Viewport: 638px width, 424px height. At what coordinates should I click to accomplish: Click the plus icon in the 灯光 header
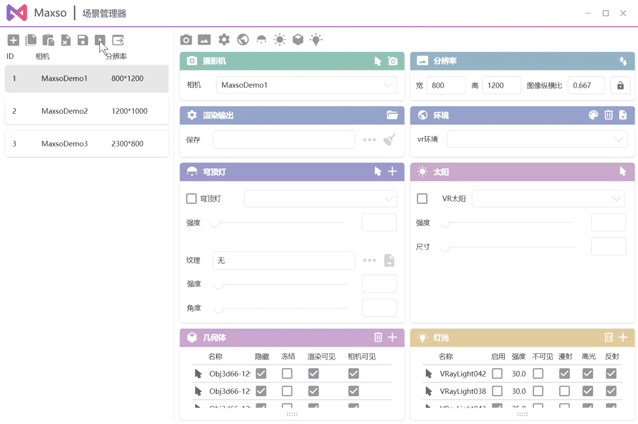tap(623, 337)
